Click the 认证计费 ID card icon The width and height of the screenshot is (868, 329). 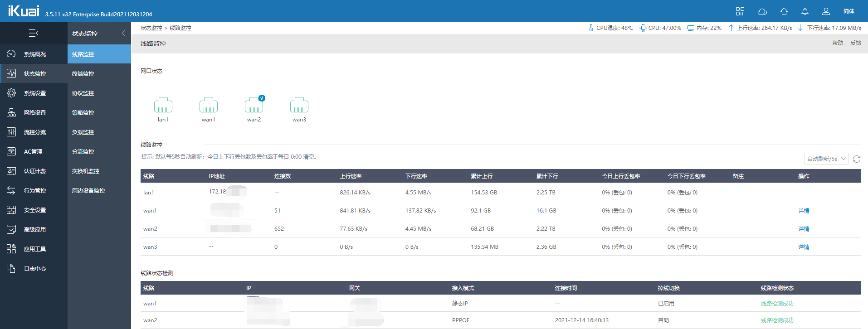11,171
